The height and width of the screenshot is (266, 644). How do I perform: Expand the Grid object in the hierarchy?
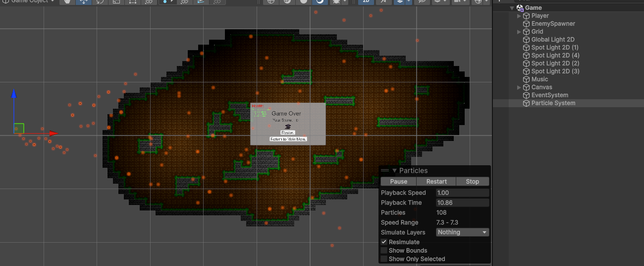click(519, 32)
